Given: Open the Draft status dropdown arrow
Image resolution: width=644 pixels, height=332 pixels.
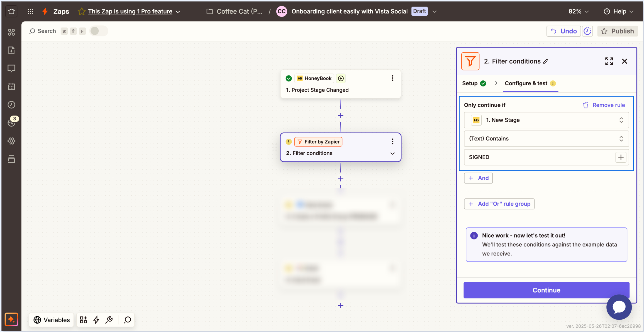Looking at the screenshot, I should coord(434,12).
